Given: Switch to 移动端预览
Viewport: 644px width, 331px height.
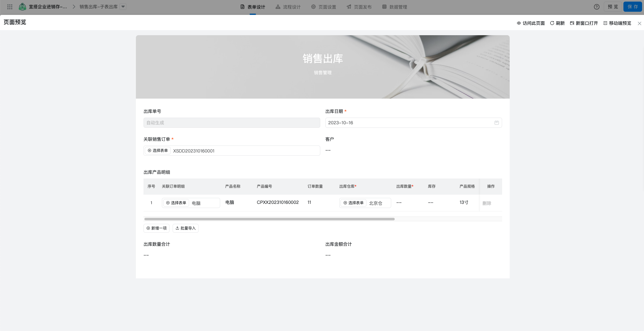Looking at the screenshot, I should pos(617,23).
